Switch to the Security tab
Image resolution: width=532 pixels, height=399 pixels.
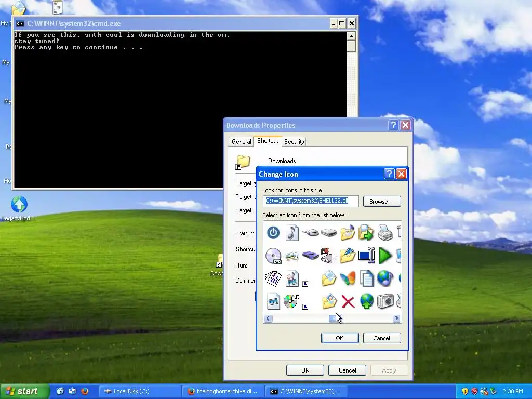pyautogui.click(x=294, y=142)
